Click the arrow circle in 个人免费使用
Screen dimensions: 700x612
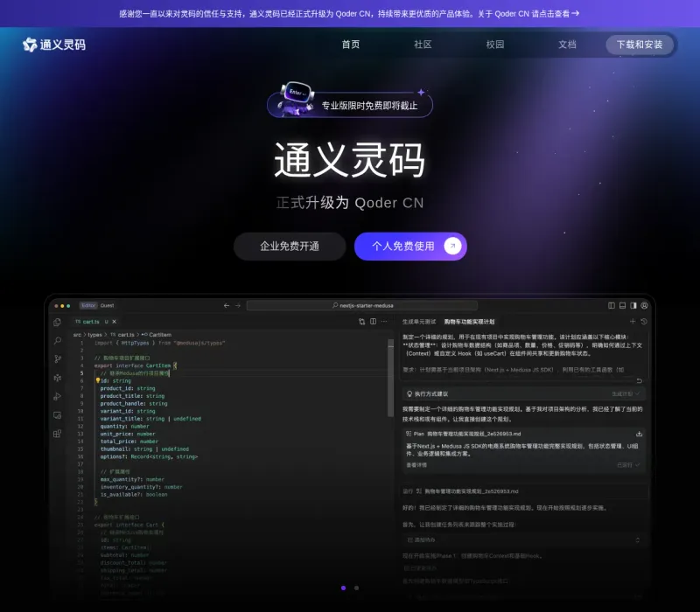click(452, 246)
